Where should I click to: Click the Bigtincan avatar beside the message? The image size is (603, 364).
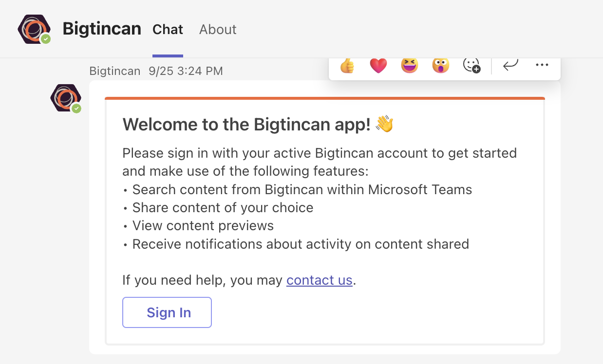(x=66, y=98)
